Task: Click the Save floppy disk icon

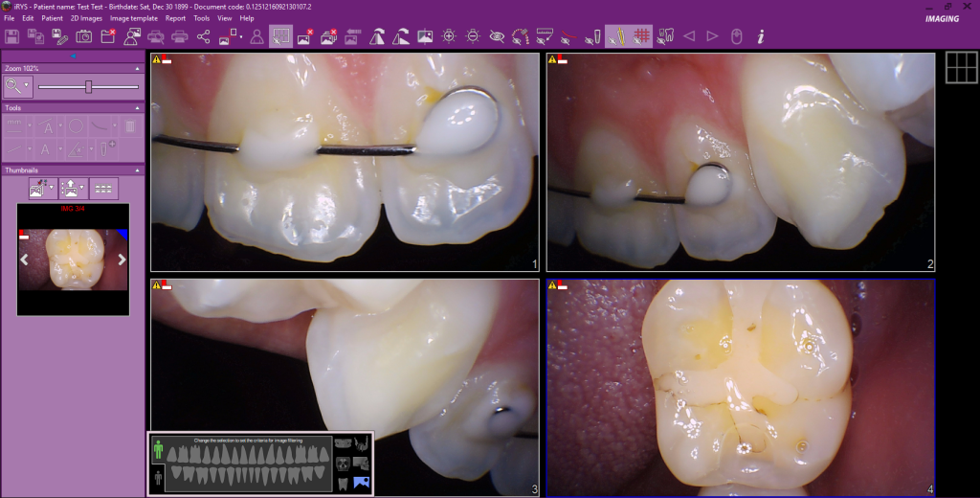Action: point(11,36)
